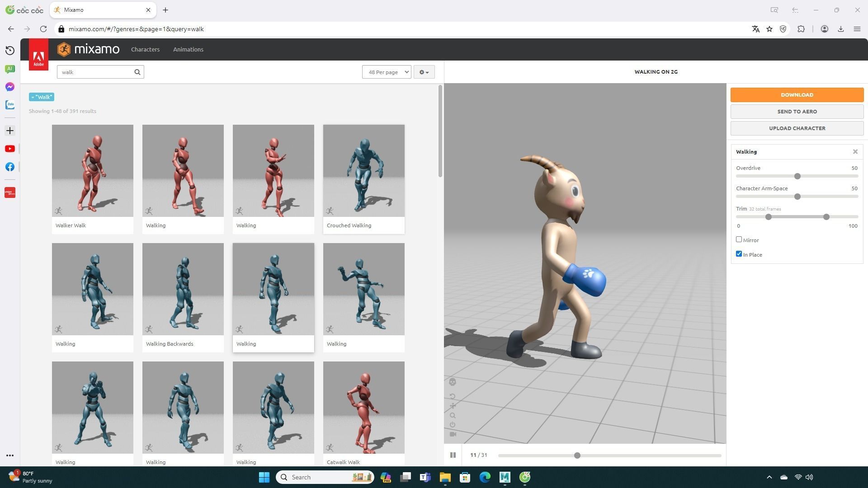
Task: Click SEND TO AERO button
Action: coord(797,112)
